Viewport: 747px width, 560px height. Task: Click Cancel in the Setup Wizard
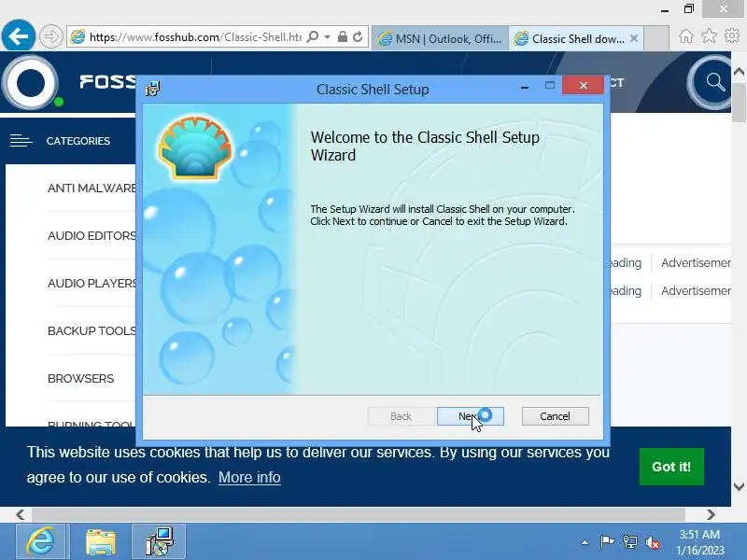pos(555,416)
